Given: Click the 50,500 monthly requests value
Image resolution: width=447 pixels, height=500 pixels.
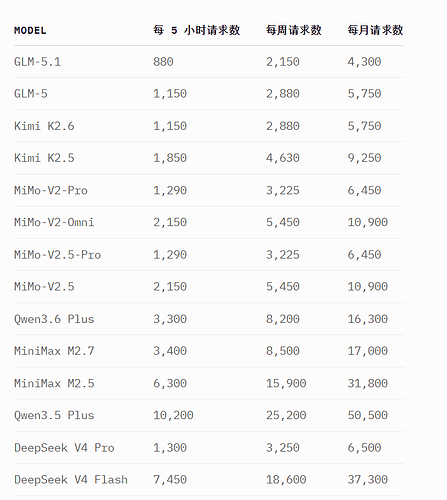Looking at the screenshot, I should pos(368,415).
